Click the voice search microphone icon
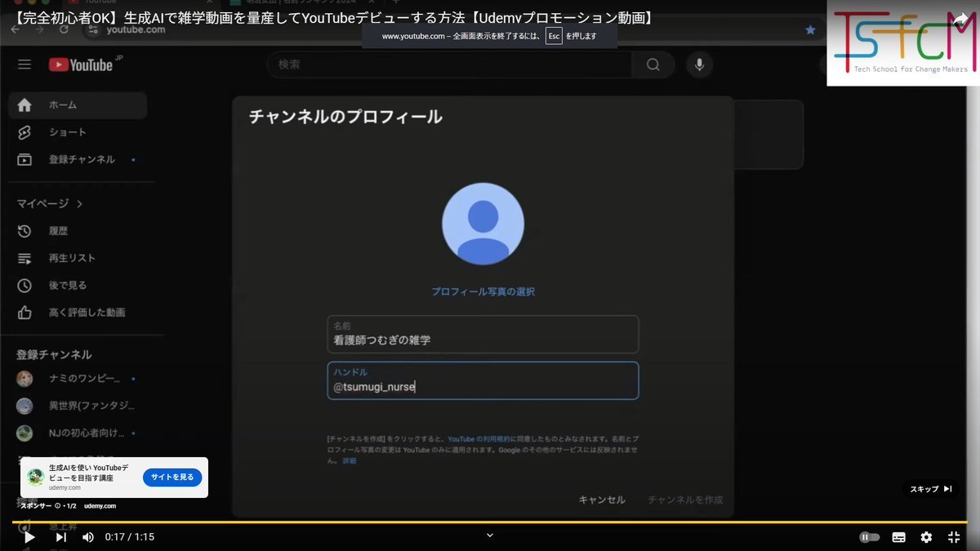This screenshot has height=551, width=980. 699,64
